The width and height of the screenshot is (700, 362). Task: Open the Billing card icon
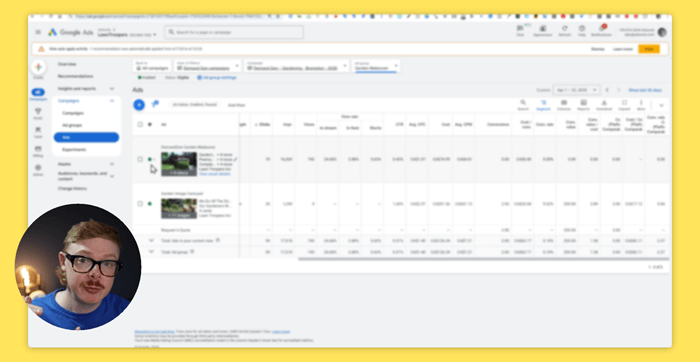pos(38,149)
